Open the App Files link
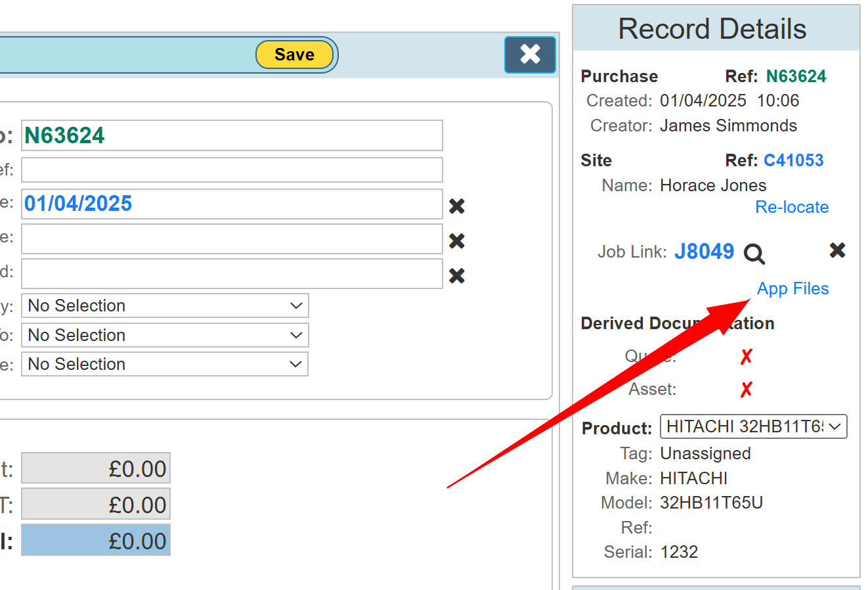Screen dimensions: 868x590 pyautogui.click(x=792, y=288)
